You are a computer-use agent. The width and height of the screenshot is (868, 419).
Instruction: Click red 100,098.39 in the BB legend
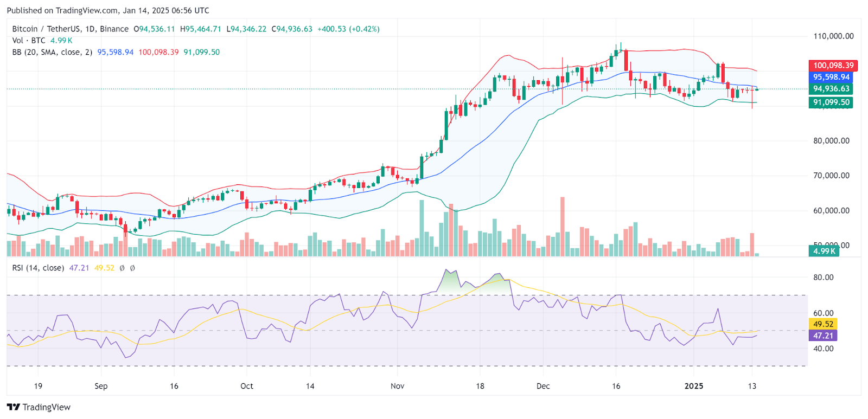158,52
